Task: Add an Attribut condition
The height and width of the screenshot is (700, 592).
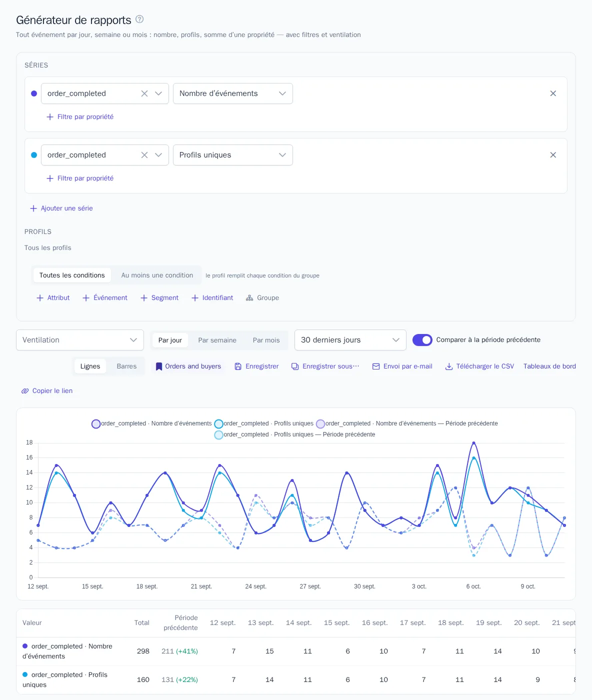Action: pyautogui.click(x=53, y=298)
